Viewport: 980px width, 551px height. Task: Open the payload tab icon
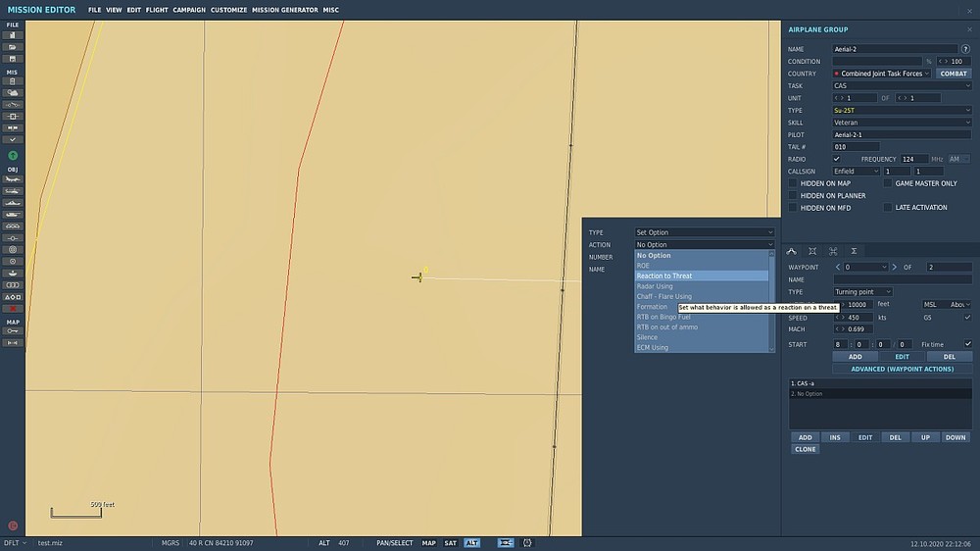click(x=812, y=251)
